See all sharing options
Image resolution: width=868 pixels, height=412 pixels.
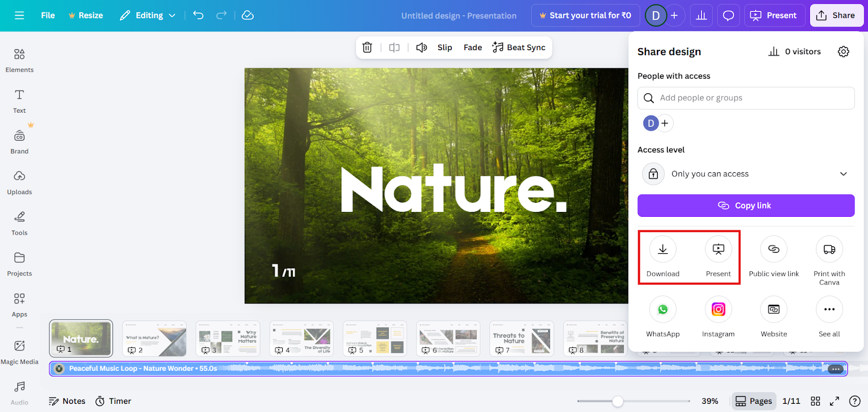[x=829, y=317]
